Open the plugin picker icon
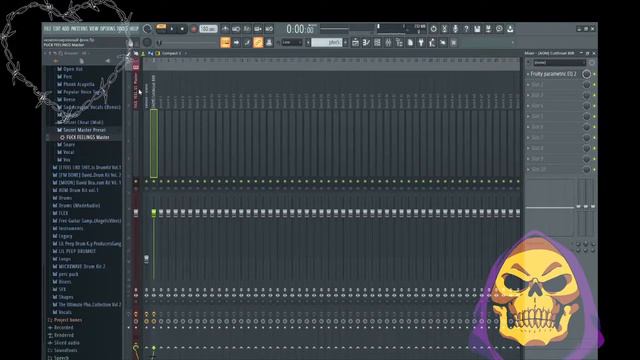Image resolution: width=640 pixels, height=360 pixels. pos(421,42)
